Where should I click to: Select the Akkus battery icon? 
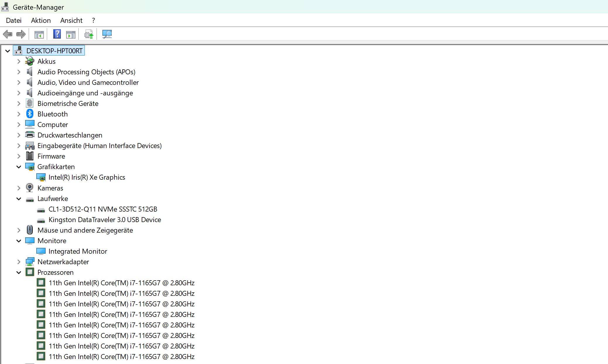pyautogui.click(x=30, y=61)
